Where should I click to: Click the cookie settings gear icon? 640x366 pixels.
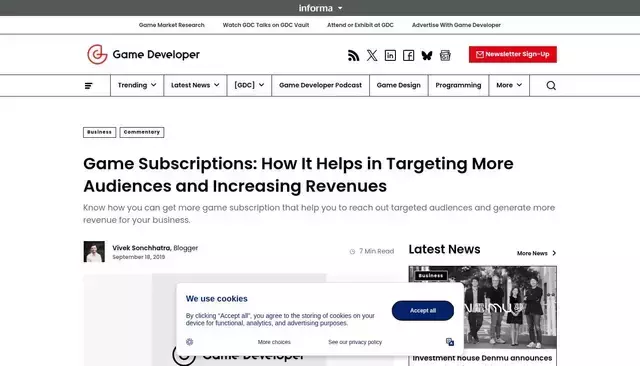189,342
